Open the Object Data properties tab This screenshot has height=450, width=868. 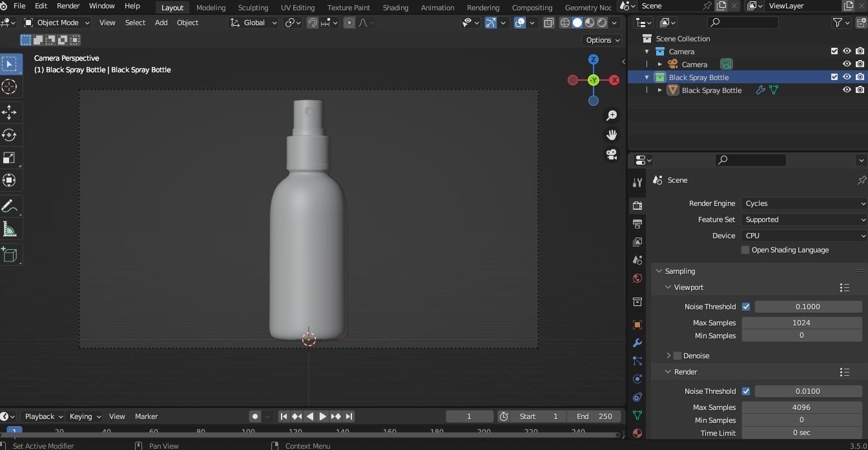637,415
